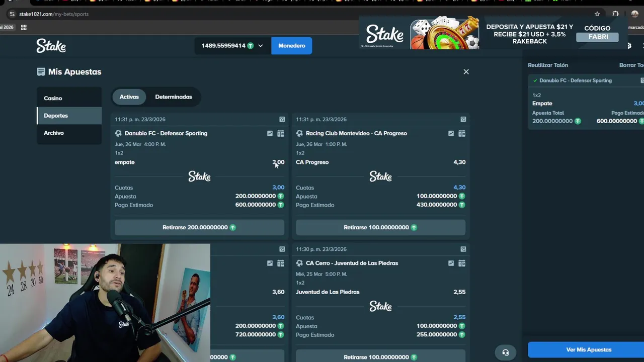
Task: Open stats chart icon for Danubio FC match
Action: pyautogui.click(x=270, y=133)
